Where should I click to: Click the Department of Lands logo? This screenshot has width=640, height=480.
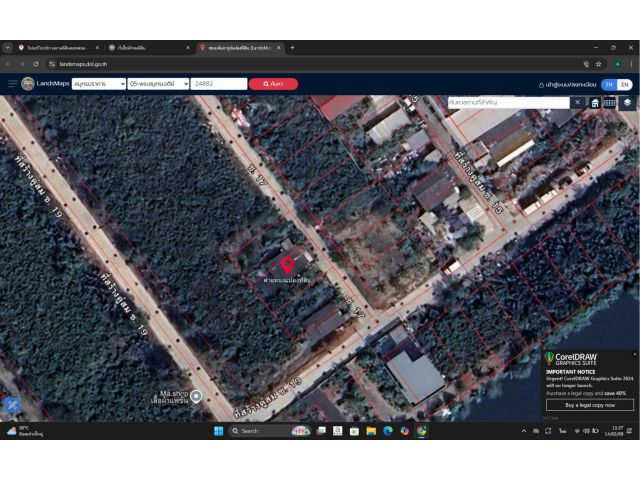coord(28,84)
